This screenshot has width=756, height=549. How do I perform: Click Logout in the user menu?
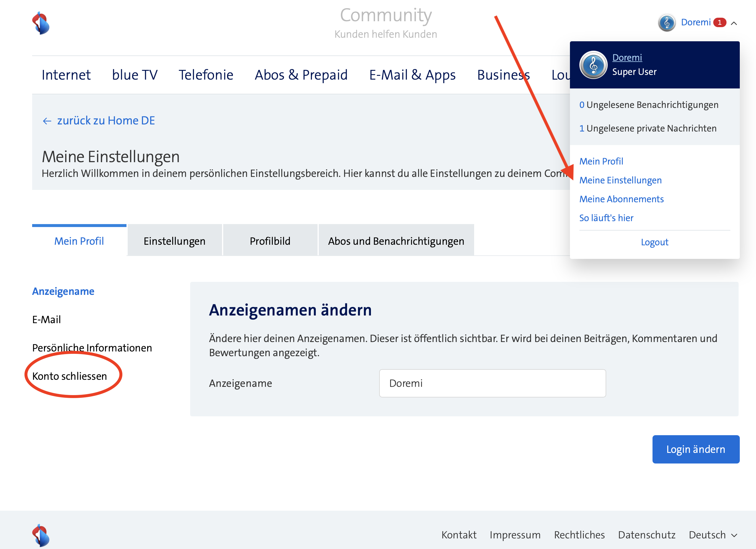click(654, 242)
